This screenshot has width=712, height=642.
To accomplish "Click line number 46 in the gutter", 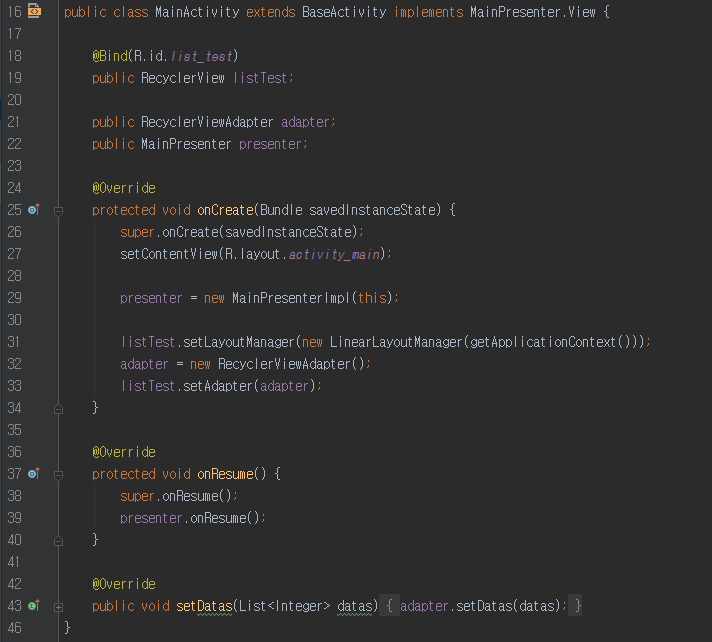I will click(x=15, y=628).
